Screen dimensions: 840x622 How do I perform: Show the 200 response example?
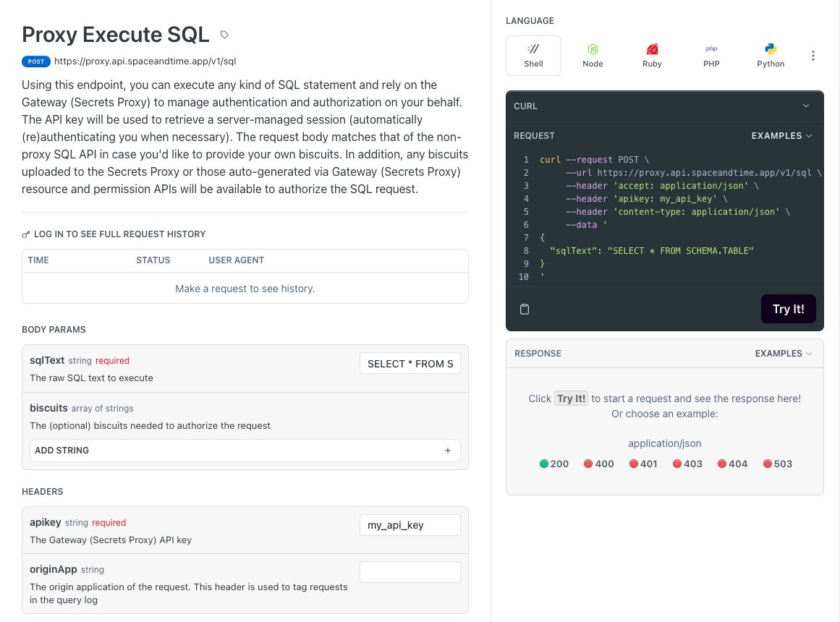554,464
